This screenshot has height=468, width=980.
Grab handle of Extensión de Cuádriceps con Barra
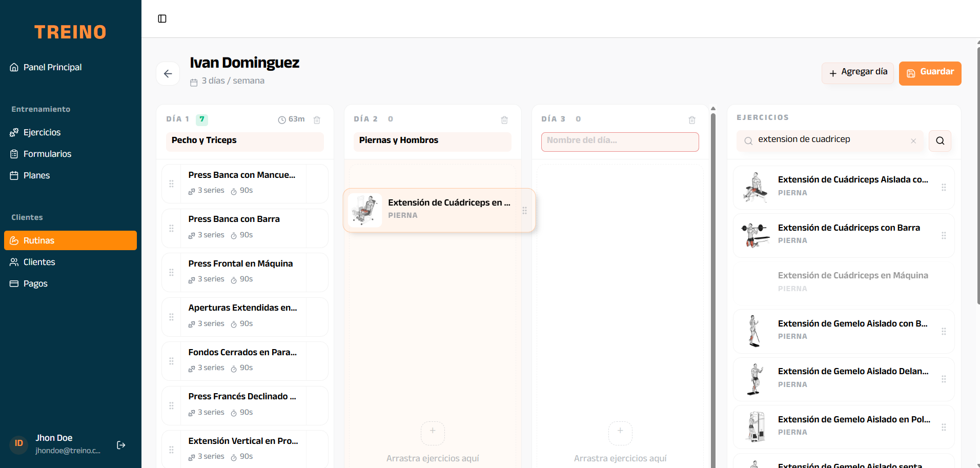(944, 235)
